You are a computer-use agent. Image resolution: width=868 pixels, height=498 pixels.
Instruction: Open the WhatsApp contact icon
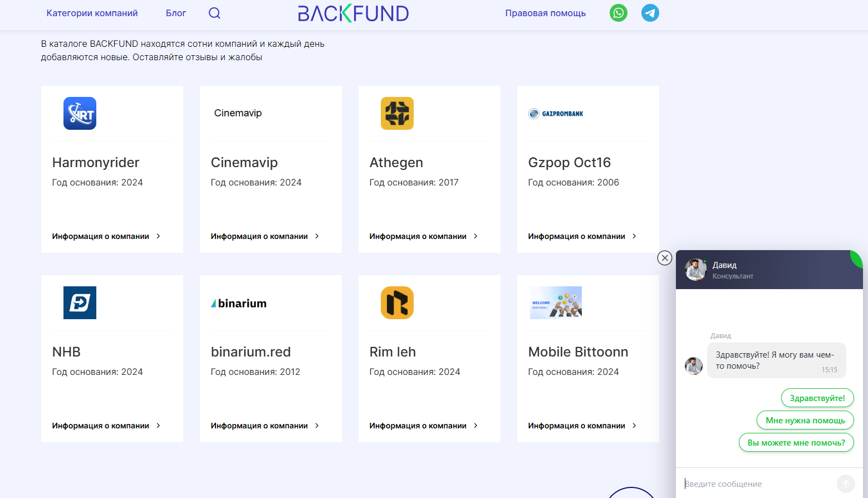618,13
